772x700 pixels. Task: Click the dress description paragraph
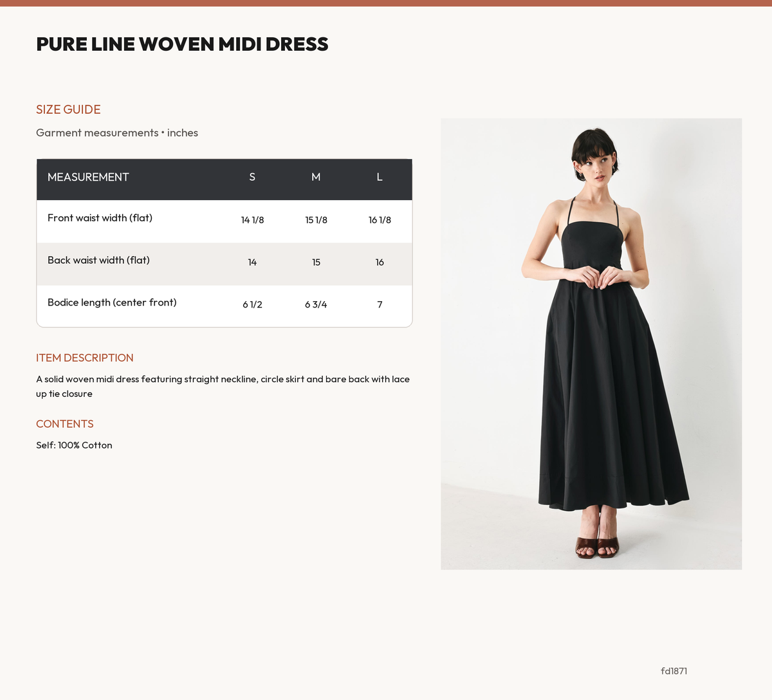pyautogui.click(x=223, y=387)
